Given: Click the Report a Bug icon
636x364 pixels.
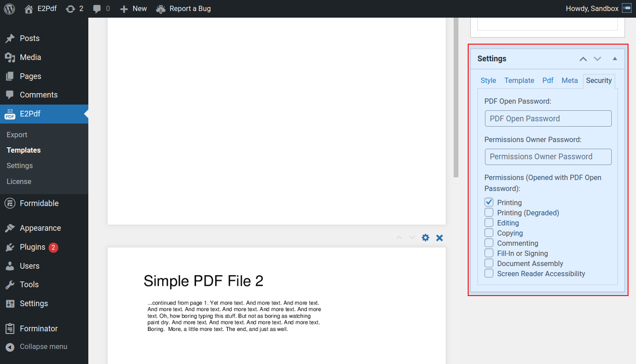Looking at the screenshot, I should tap(161, 8).
